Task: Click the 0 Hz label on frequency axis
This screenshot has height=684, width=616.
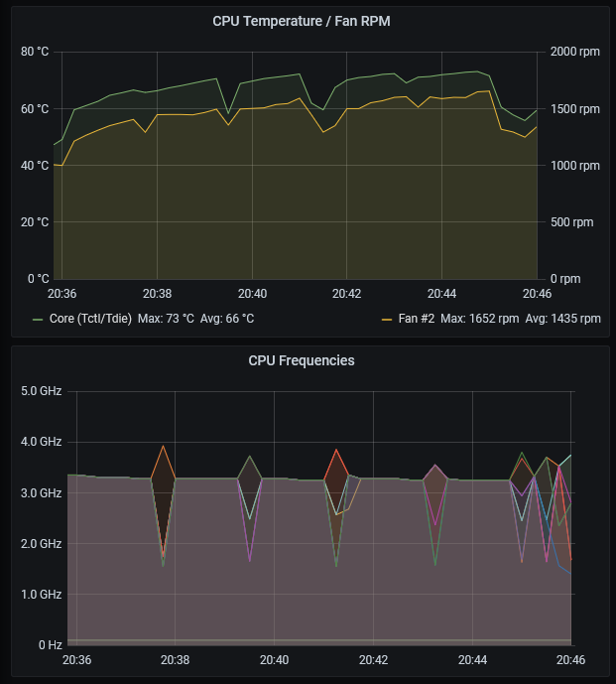Action: pos(49,645)
